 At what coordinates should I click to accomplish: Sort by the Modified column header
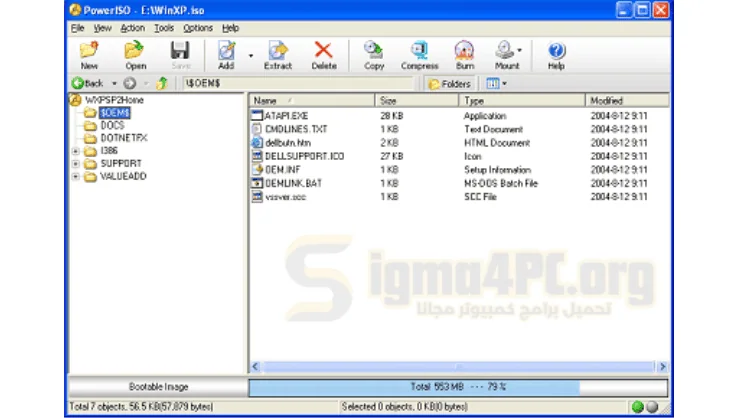627,100
